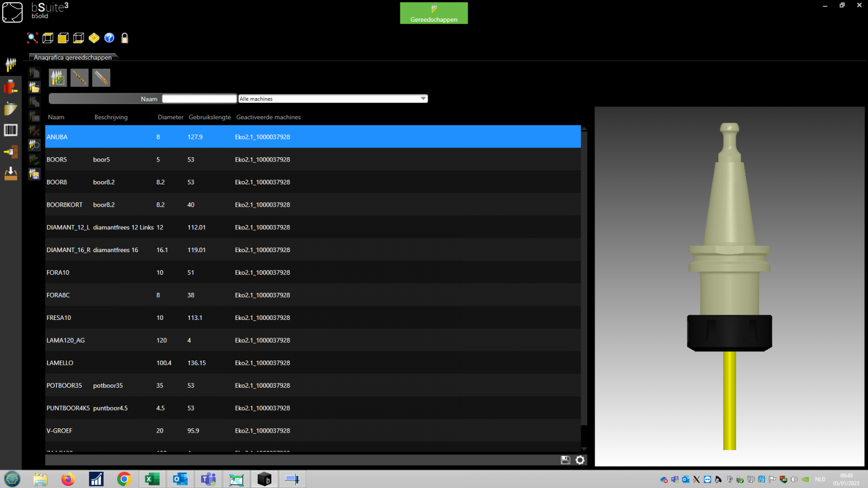Viewport: 868px width, 488px height.
Task: Click the Naam search input field
Action: pyautogui.click(x=199, y=99)
